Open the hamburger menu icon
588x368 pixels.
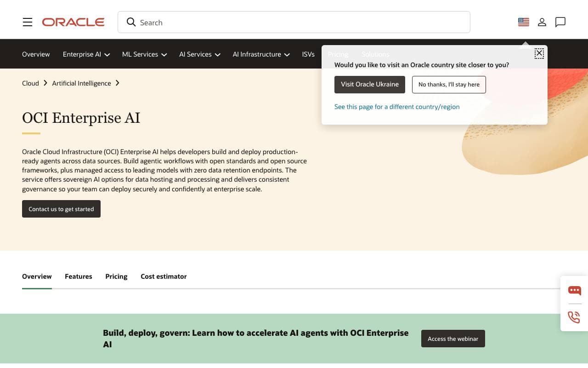click(x=28, y=22)
